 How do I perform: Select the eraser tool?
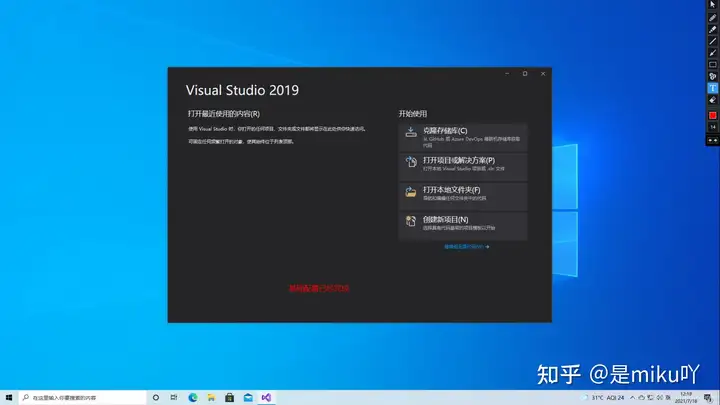712,100
